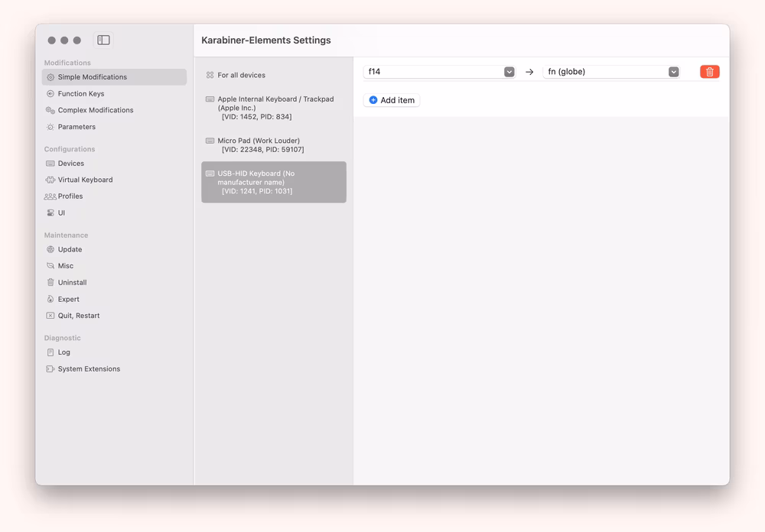Open Function Keys section
This screenshot has height=532, width=765.
[x=80, y=94]
